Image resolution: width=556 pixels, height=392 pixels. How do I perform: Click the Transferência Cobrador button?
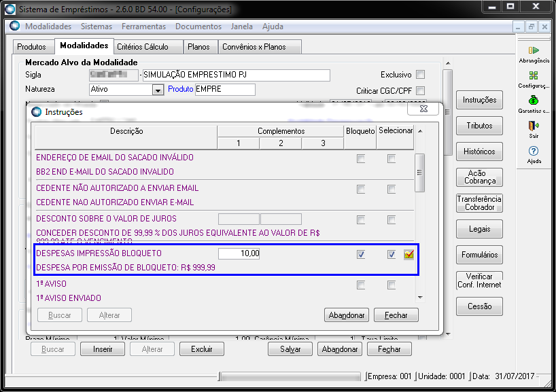(x=479, y=203)
